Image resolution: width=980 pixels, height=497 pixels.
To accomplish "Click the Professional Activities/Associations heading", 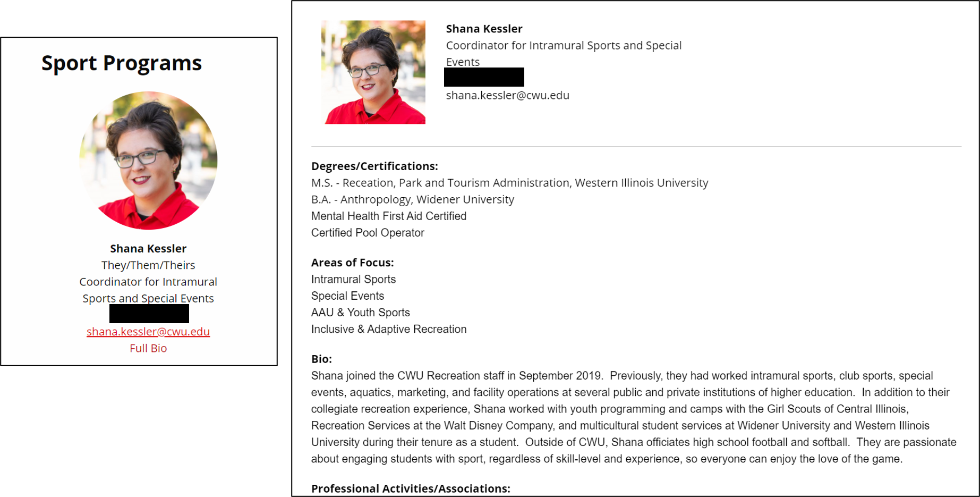I will pos(410,488).
